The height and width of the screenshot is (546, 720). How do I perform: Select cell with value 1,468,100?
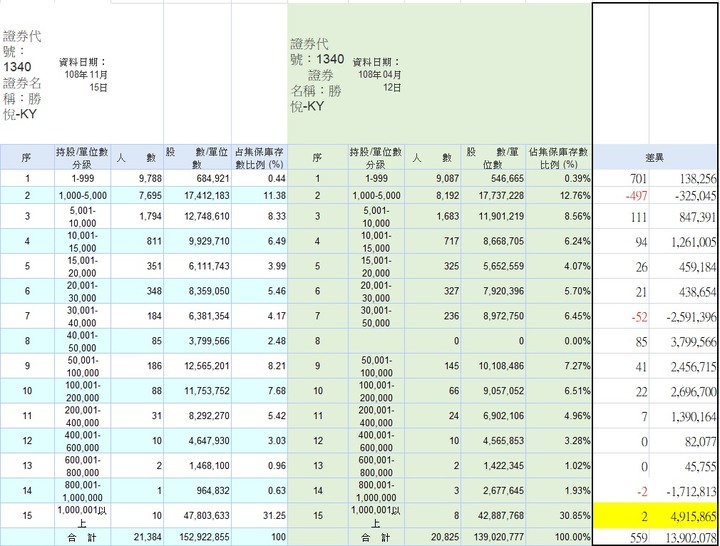197,465
